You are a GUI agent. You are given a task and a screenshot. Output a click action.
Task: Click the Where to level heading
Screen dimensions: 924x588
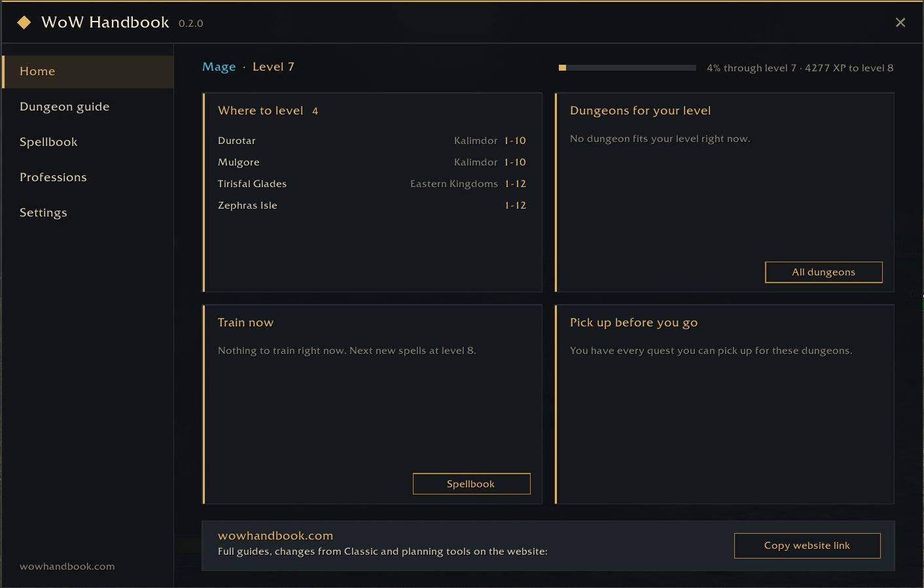click(x=260, y=111)
